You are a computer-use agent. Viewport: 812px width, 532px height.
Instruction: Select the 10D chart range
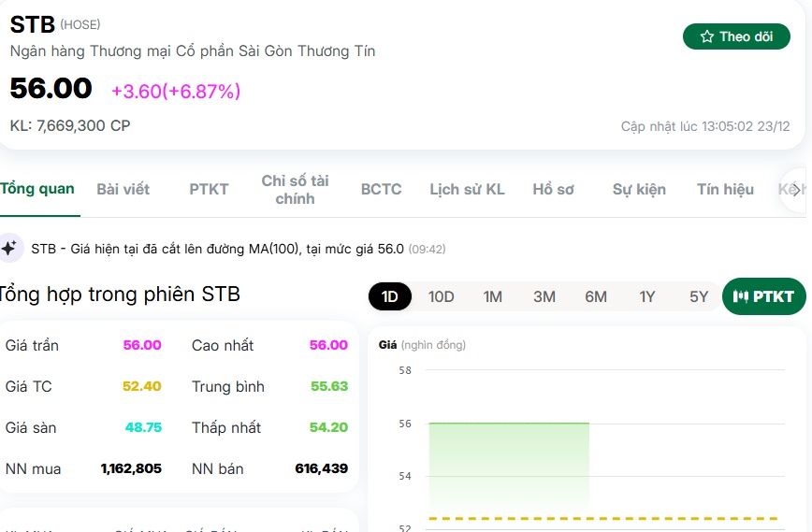(442, 296)
